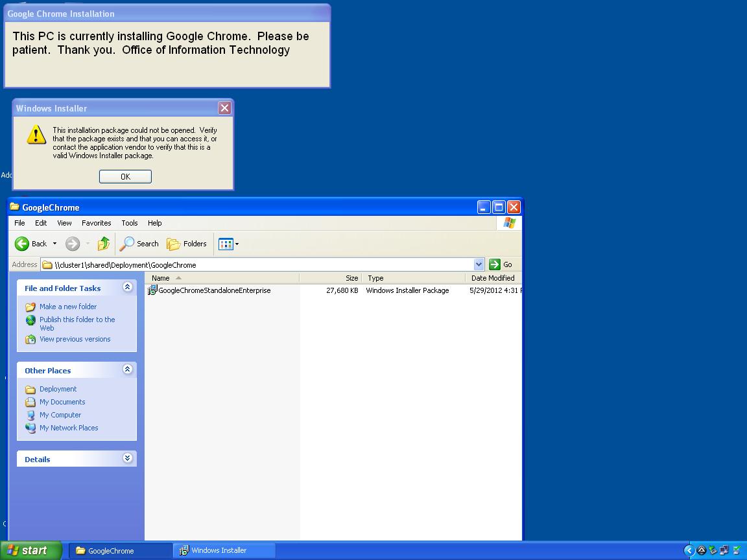Collapse the File and Folder Tasks panel

(127, 287)
